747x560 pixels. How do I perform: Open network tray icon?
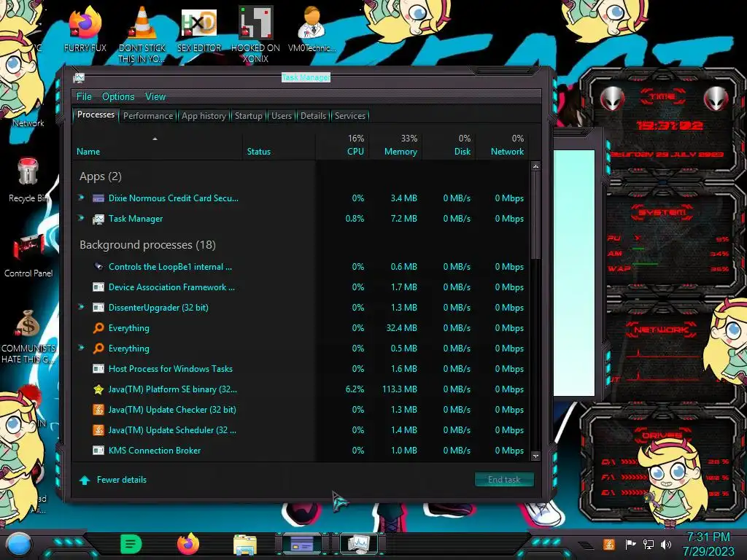pyautogui.click(x=649, y=544)
